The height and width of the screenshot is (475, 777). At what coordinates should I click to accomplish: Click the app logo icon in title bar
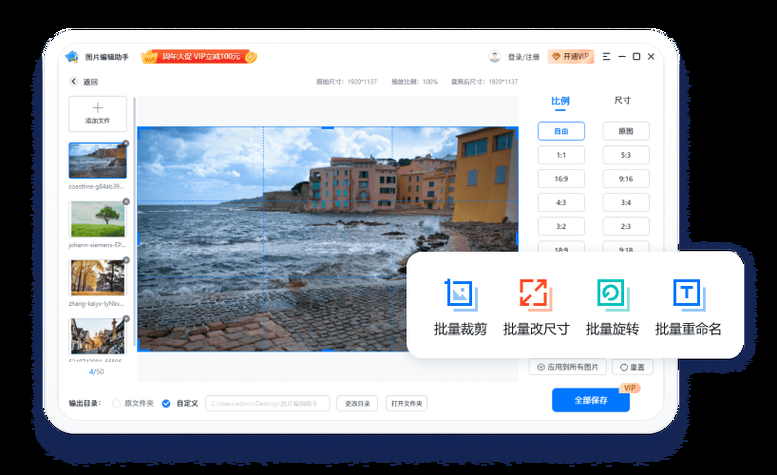coord(72,57)
